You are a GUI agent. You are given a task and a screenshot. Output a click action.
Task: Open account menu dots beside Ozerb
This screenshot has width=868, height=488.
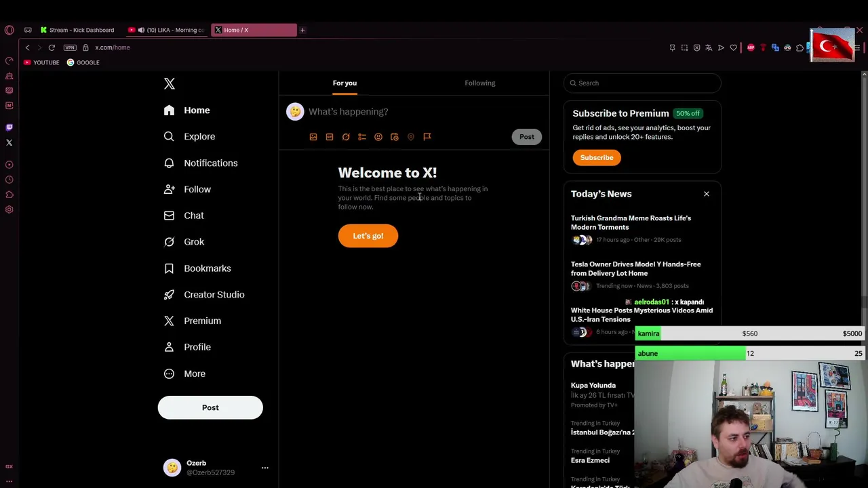[x=265, y=468]
